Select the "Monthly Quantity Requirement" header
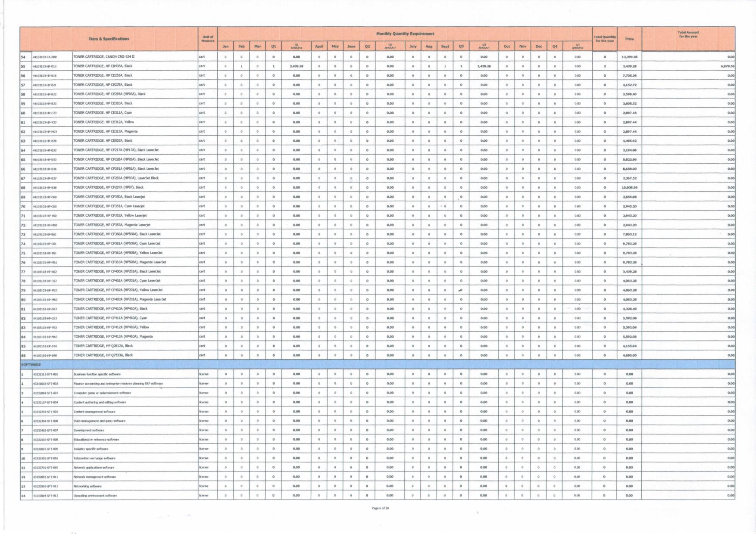Viewport: 756px width, 534px height. [405, 34]
